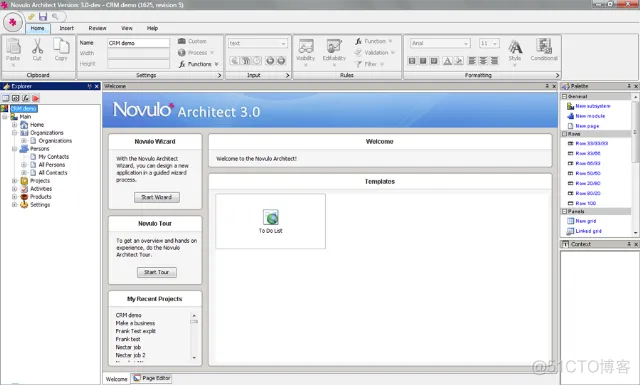Open Nectar job recent project
The image size is (640, 385).
coord(128,347)
